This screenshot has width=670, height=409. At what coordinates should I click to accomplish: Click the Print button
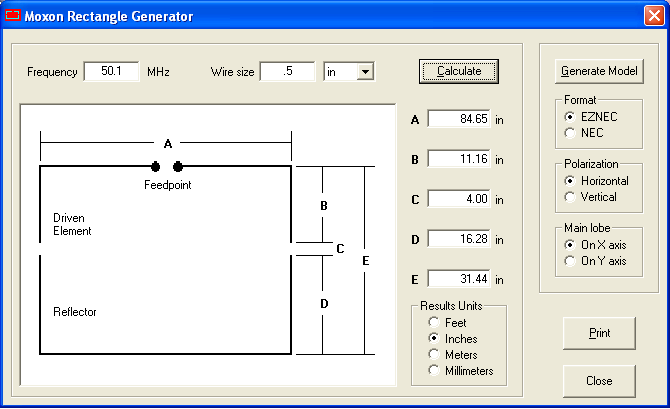tap(599, 333)
